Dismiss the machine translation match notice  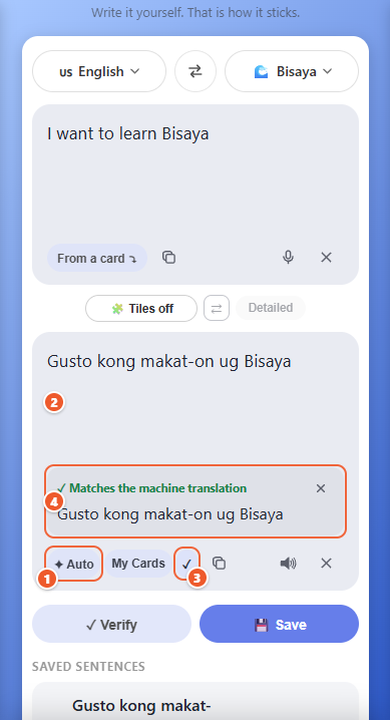pos(321,488)
